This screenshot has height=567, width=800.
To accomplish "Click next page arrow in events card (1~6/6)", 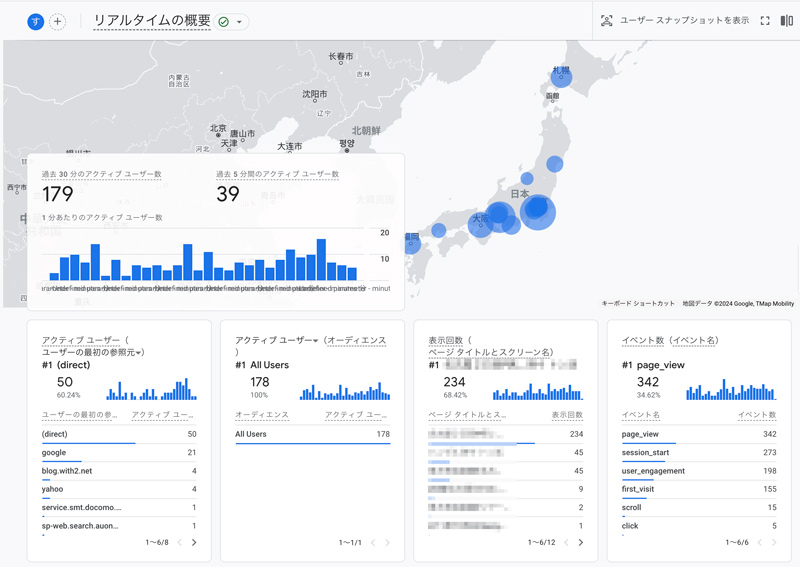I will click(x=774, y=543).
